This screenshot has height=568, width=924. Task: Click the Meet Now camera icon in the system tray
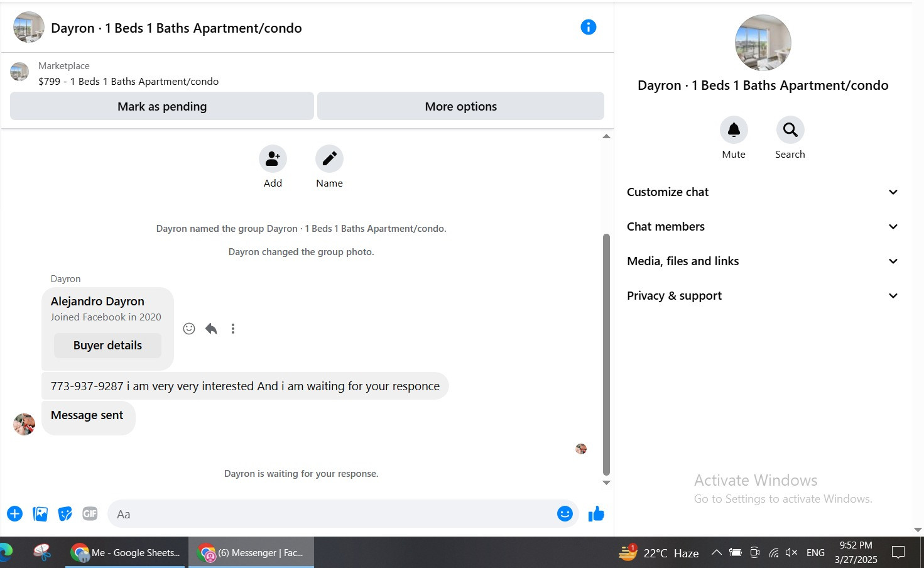(x=754, y=553)
